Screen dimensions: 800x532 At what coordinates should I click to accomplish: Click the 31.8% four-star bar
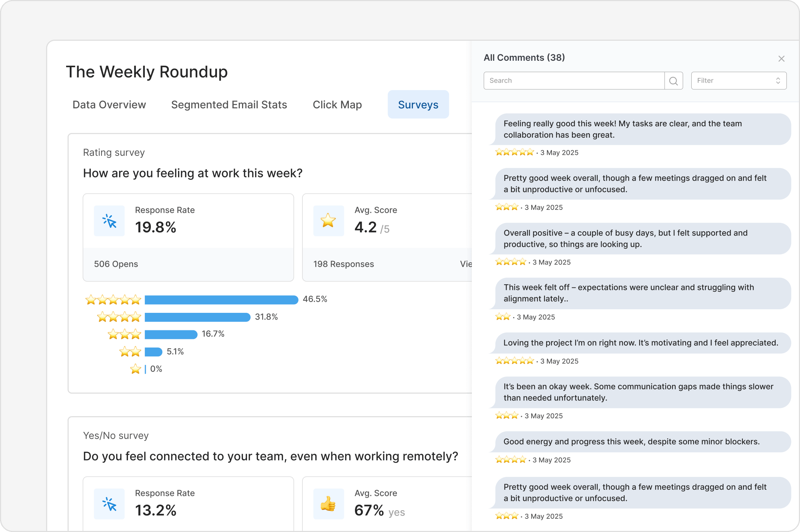tap(197, 317)
